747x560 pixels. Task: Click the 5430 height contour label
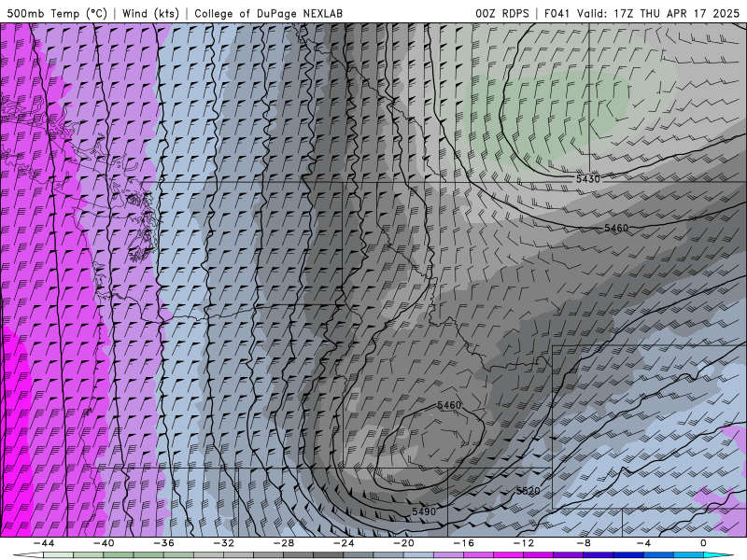coord(588,179)
